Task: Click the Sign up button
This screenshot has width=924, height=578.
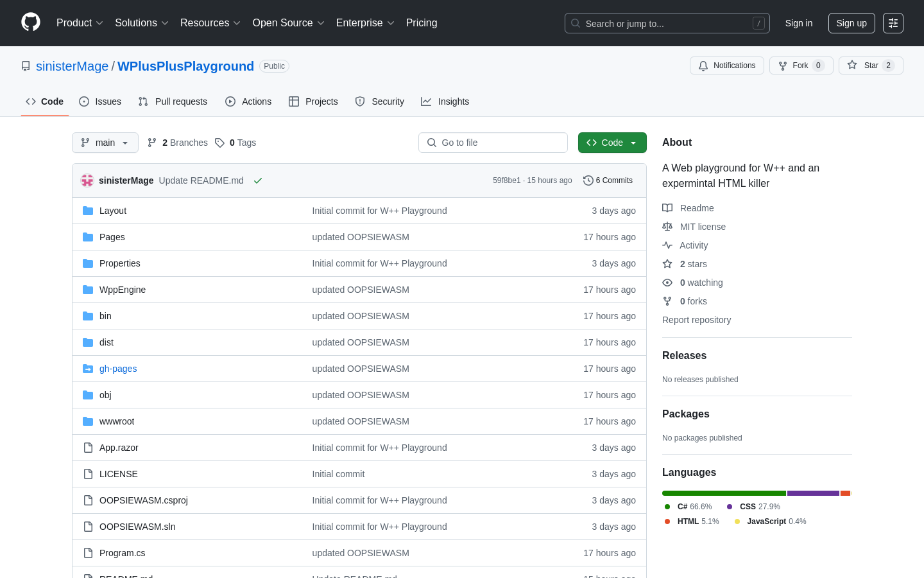Action: coord(851,23)
